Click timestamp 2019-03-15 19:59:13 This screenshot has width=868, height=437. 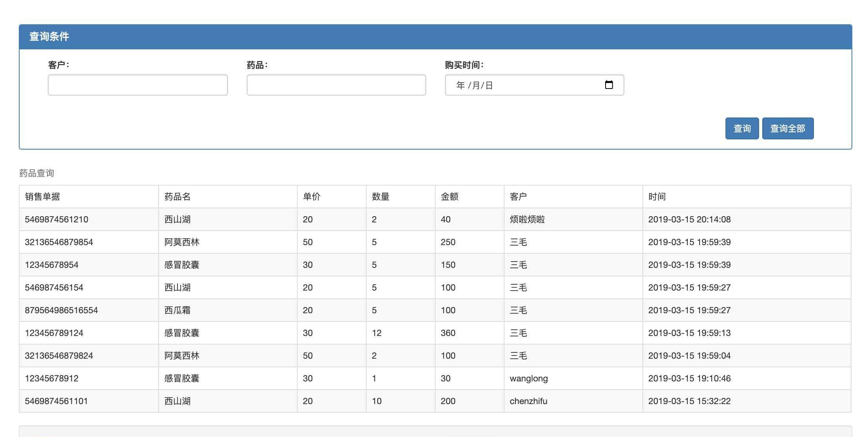(x=689, y=333)
